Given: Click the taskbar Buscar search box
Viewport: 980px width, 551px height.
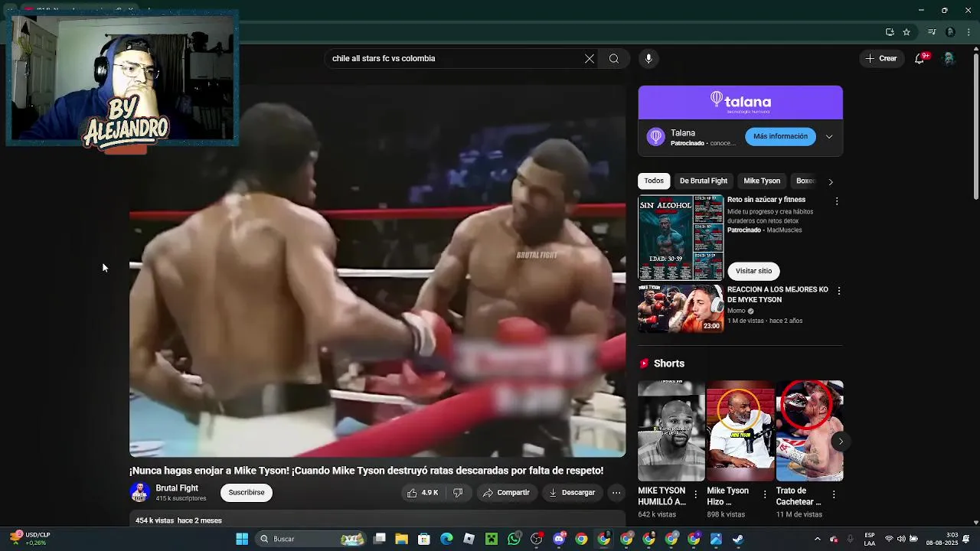Looking at the screenshot, I should pyautogui.click(x=310, y=539).
